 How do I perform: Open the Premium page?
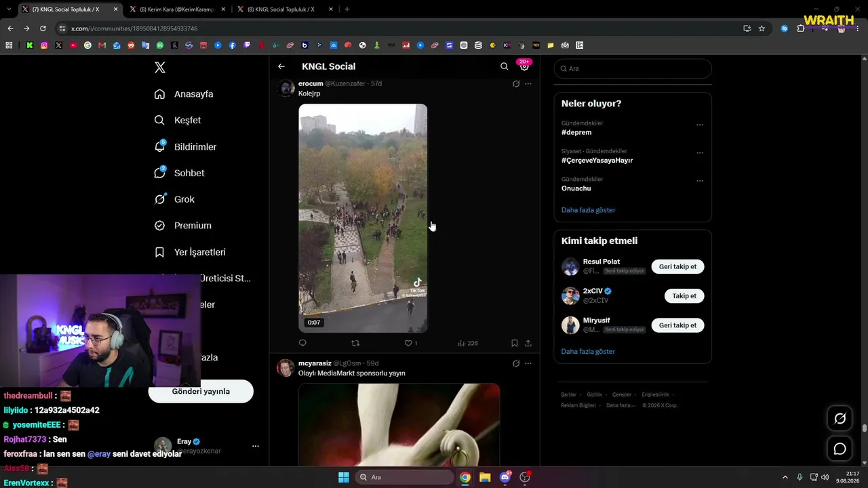coord(182,226)
